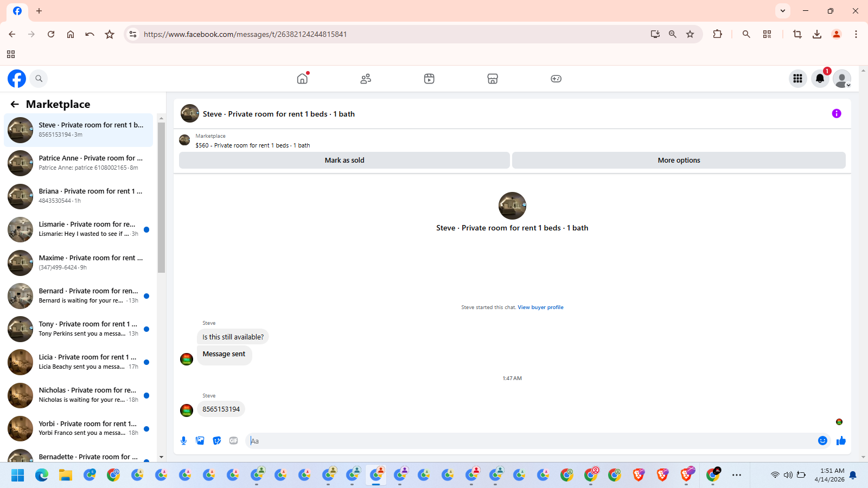Click the 8565153194 message bubble
The image size is (868, 488).
(x=221, y=409)
